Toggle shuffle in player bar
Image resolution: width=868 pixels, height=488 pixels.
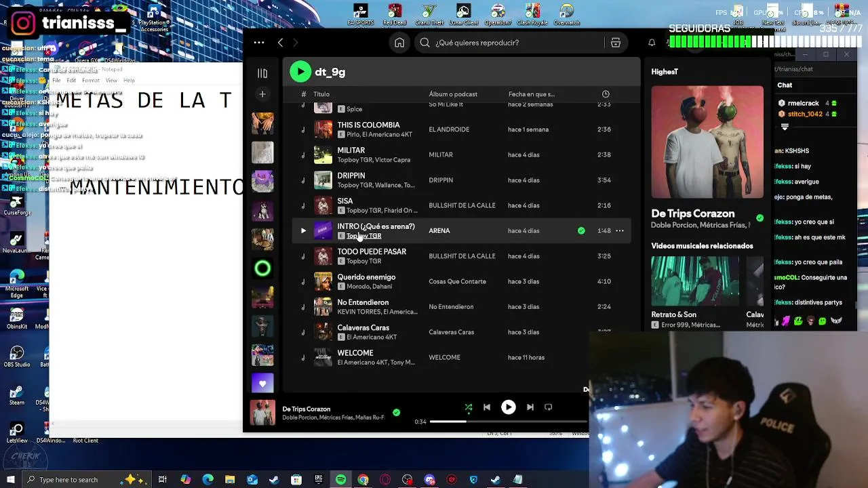coord(468,407)
